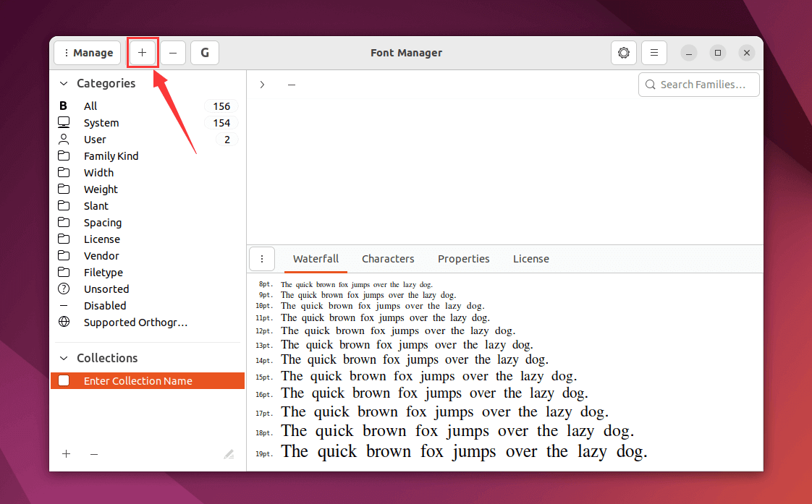812x504 pixels.
Task: Open the Family Kind category folder
Action: [148, 155]
